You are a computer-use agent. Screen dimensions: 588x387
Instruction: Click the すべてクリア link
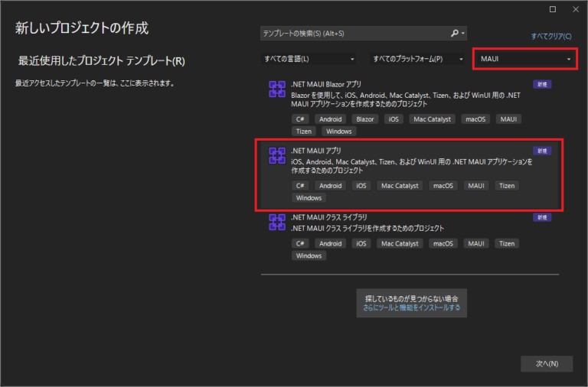point(551,36)
